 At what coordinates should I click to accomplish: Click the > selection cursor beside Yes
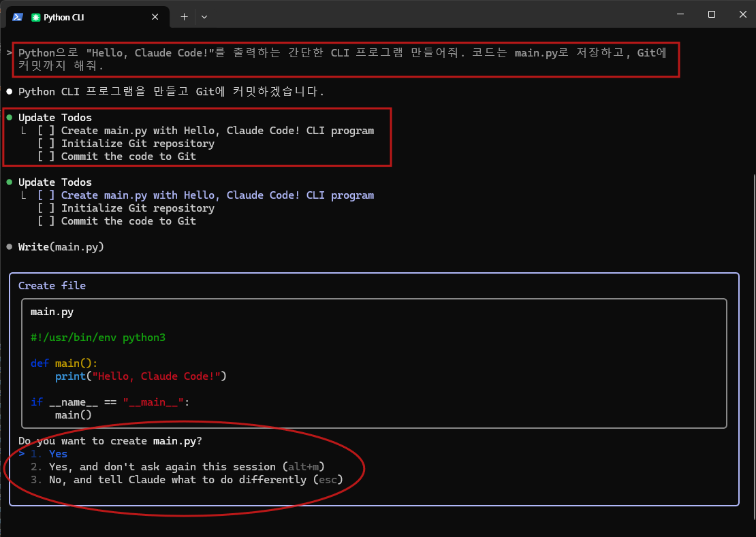pos(22,454)
